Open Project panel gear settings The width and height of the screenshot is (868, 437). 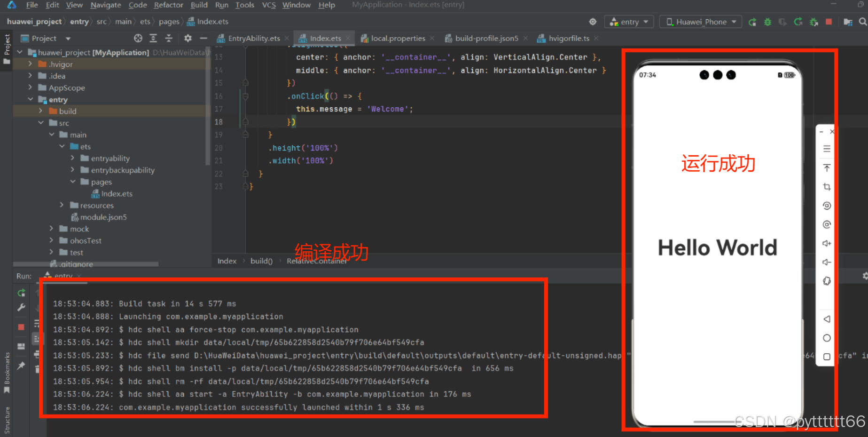188,38
